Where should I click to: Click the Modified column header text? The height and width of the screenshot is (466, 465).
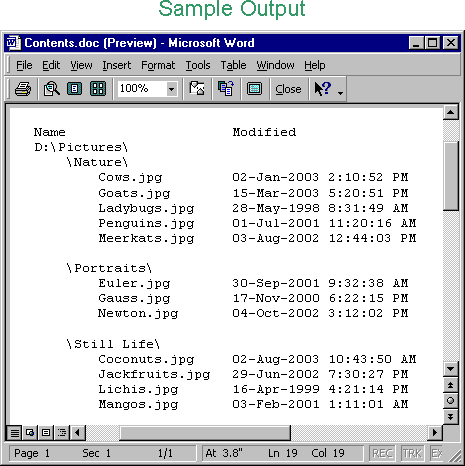[x=264, y=132]
